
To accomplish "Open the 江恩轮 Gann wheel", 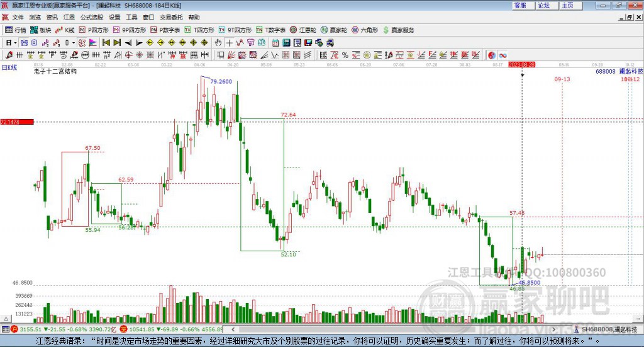I will 303,30.
